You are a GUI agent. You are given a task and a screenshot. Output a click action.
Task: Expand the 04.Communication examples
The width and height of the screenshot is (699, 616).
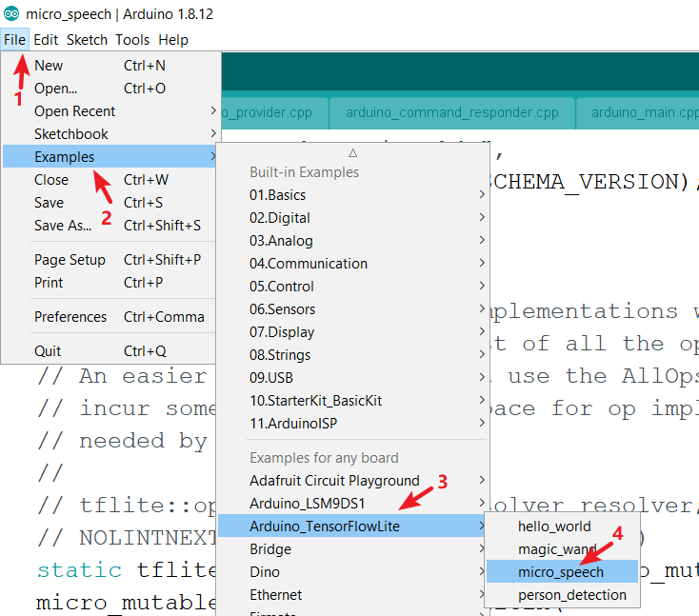click(353, 264)
